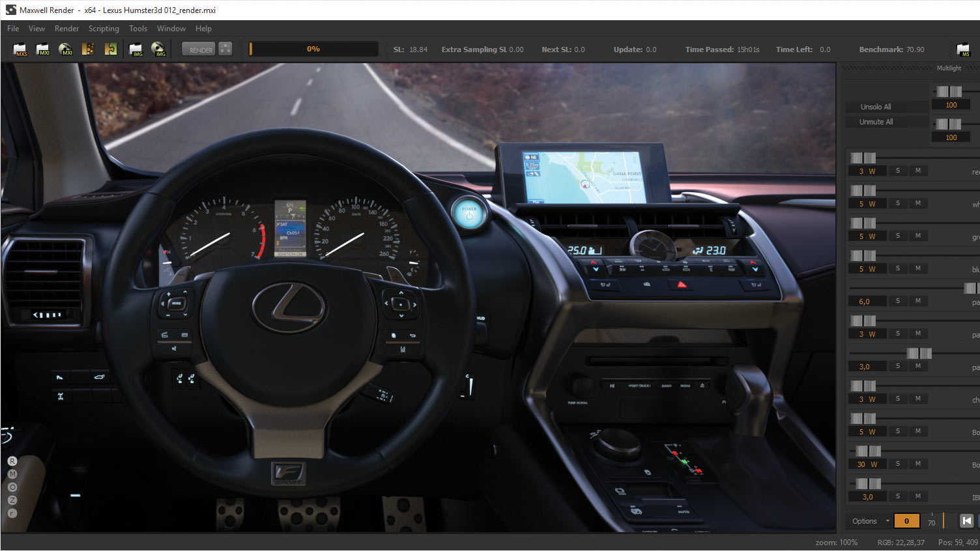Mute the light with intensity 6,0
The image size is (980, 551).
click(x=918, y=301)
